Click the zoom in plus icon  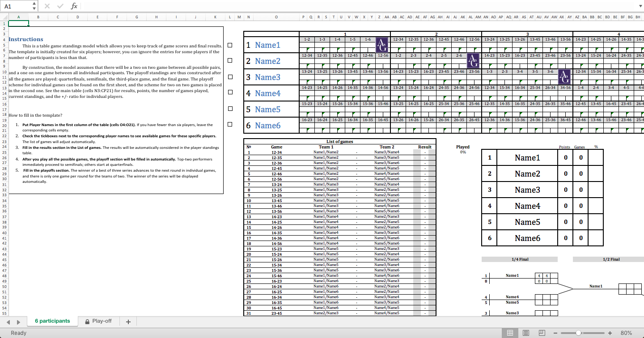[610, 333]
